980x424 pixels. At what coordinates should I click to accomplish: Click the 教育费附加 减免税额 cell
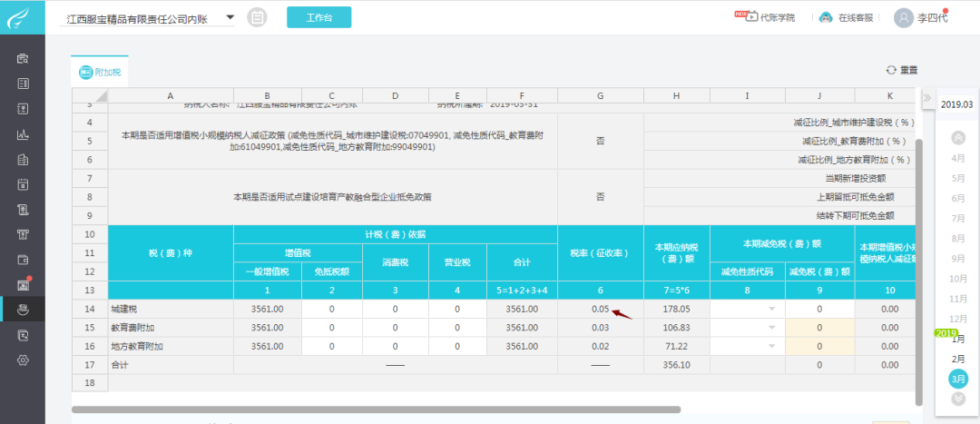coord(819,328)
